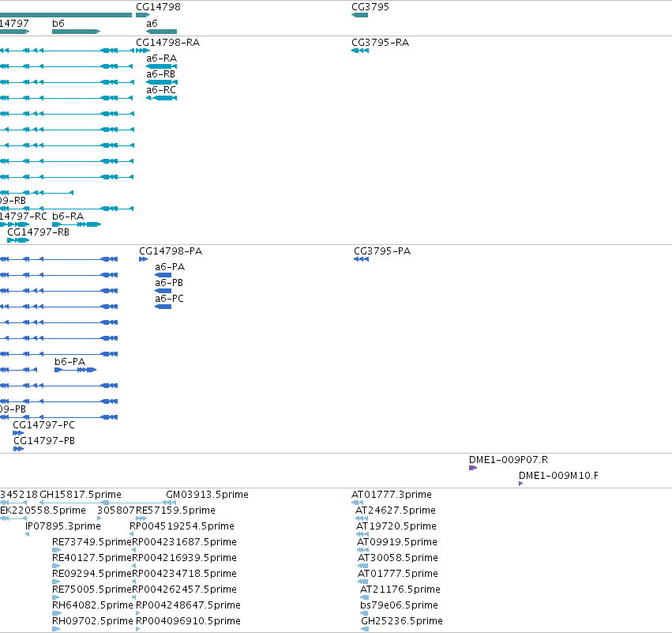672x633 pixels.
Task: Select the a6-PB protein label
Action: 169,283
